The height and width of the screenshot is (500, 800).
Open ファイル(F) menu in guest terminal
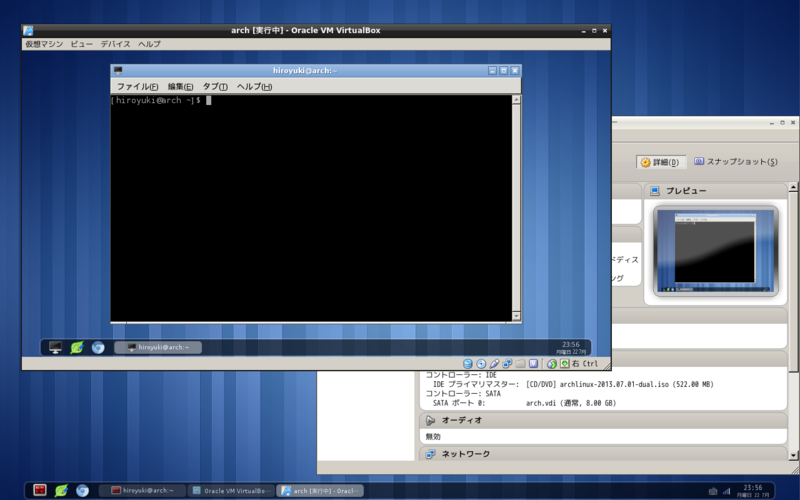tap(137, 86)
